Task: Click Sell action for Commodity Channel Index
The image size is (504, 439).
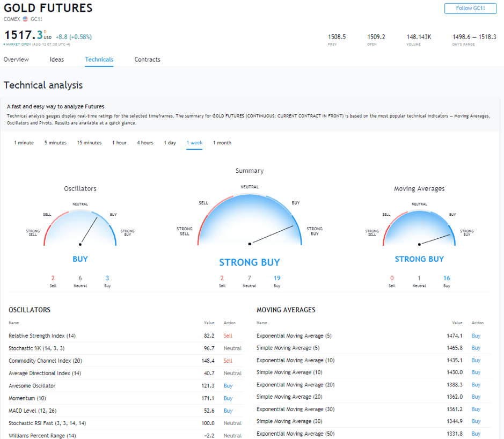Action: click(x=228, y=361)
